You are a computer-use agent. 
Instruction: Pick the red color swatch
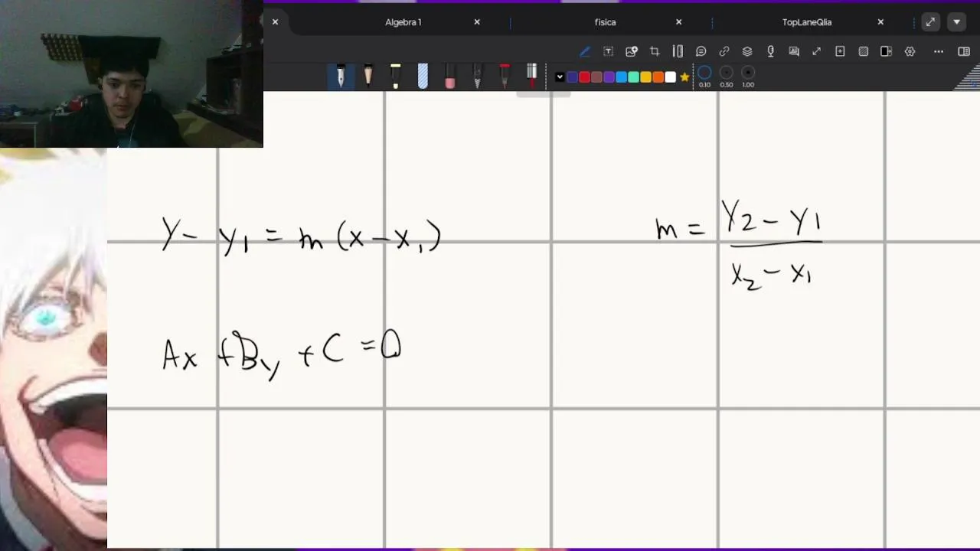[584, 77]
